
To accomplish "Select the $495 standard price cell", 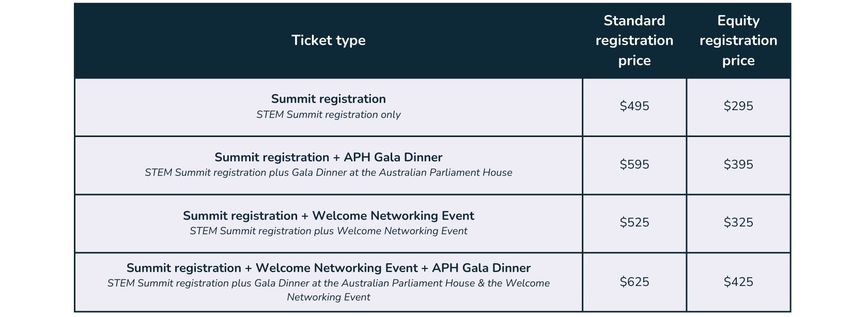I will (634, 107).
